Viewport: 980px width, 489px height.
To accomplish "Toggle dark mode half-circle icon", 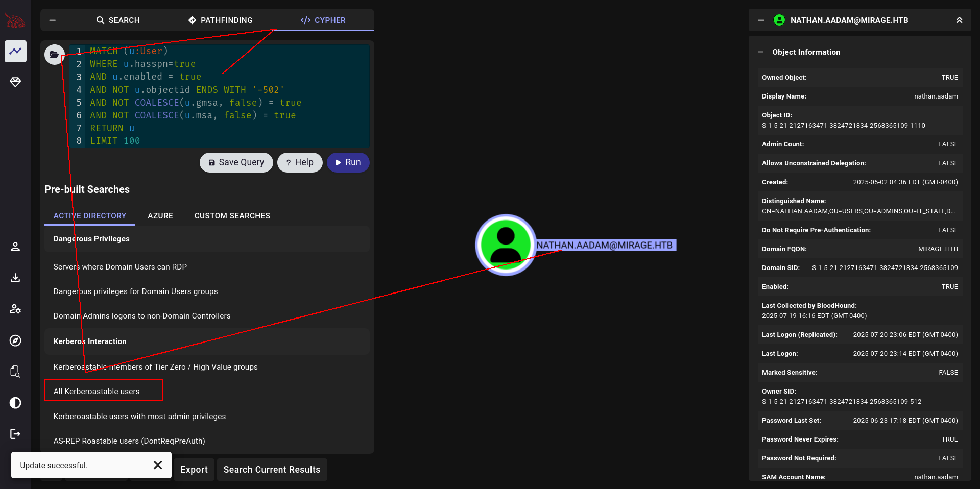I will (15, 403).
